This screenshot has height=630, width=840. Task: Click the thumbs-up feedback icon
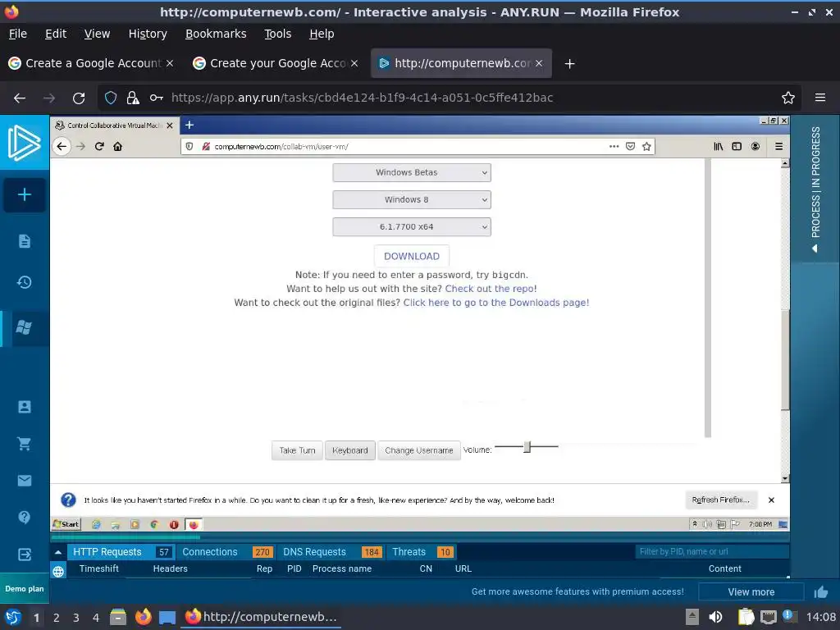pyautogui.click(x=820, y=592)
